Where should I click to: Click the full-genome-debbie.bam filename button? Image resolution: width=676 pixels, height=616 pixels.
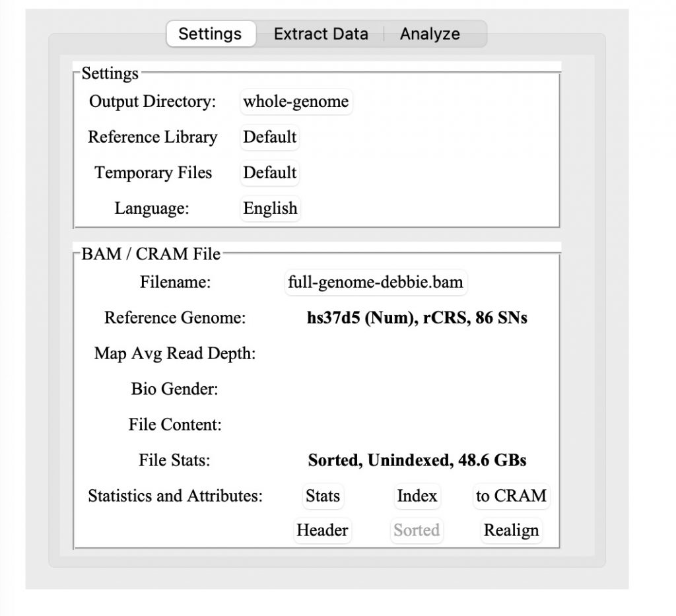(376, 282)
